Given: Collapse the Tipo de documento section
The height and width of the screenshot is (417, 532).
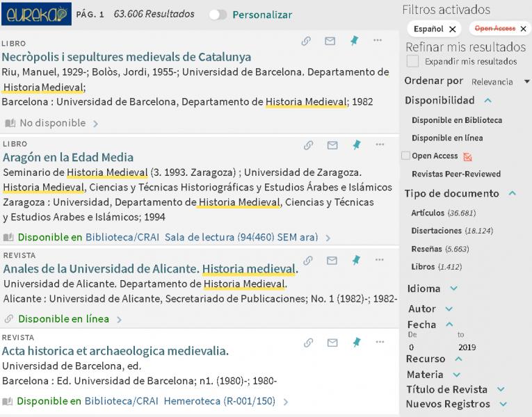Looking at the screenshot, I should tap(513, 193).
